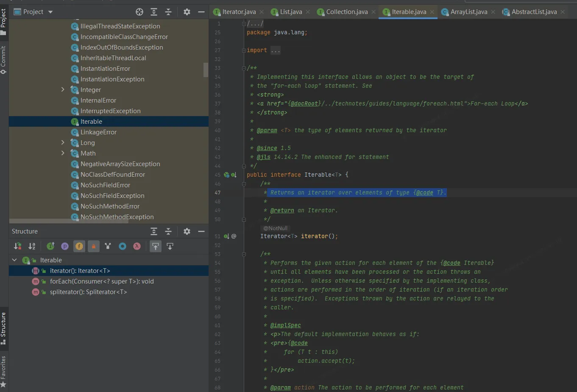Hide the Structure panel with minus icon
Screen dimensions: 577x392
(x=201, y=231)
